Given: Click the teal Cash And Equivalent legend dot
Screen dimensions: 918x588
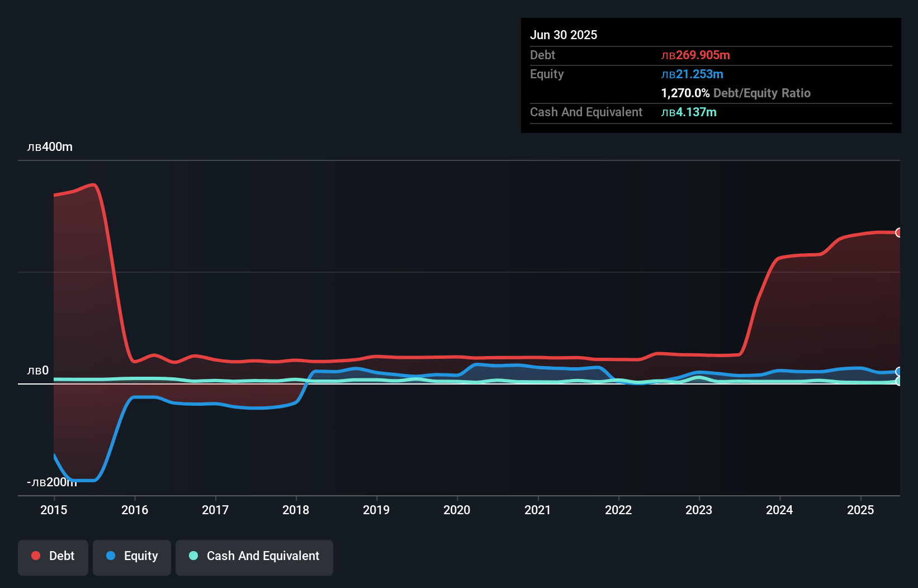Looking at the screenshot, I should coord(192,556).
